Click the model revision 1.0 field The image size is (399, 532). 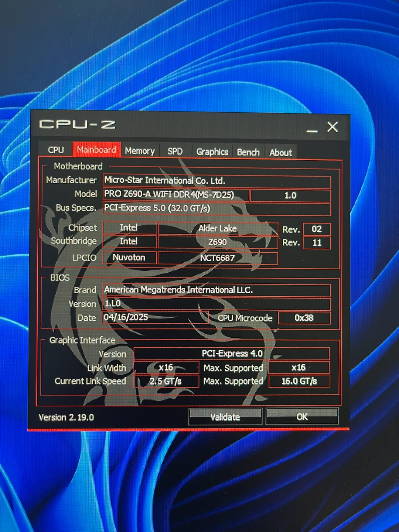tap(290, 195)
